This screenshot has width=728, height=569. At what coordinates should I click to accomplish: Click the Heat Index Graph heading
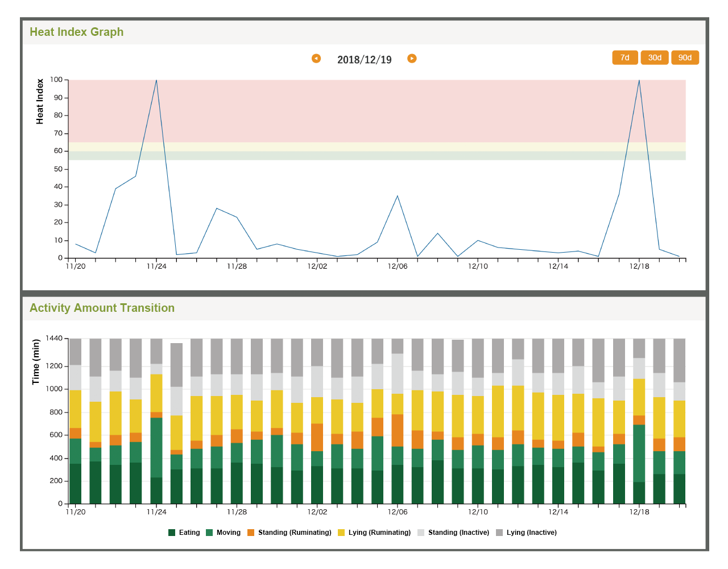(x=76, y=32)
